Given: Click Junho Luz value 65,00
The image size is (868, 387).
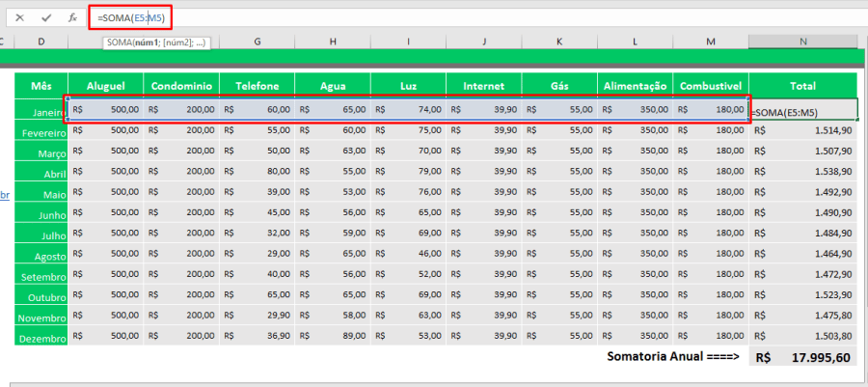Looking at the screenshot, I should 409,212.
